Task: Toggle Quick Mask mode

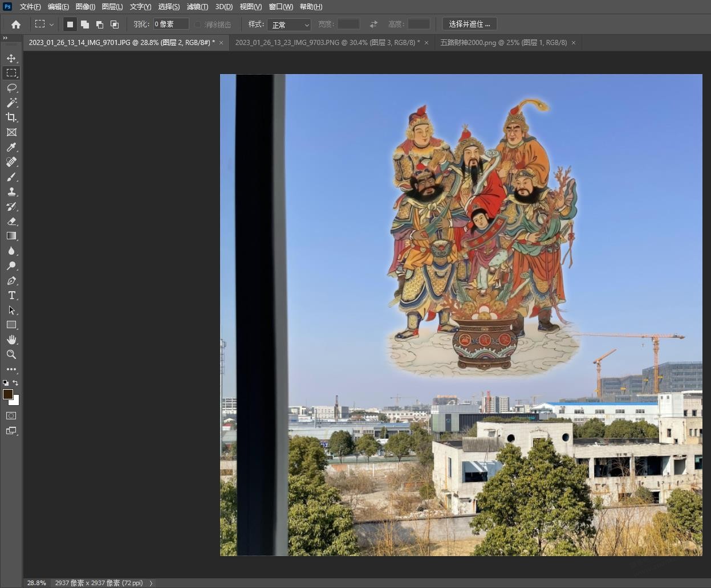Action: coord(11,416)
